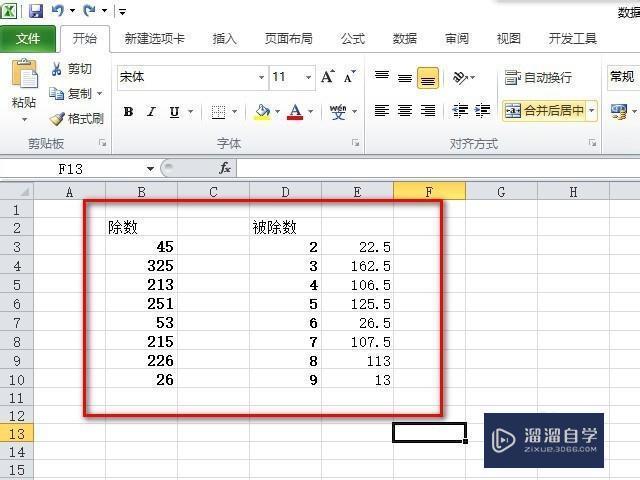
Task: Click the Fill Color paint bucket icon
Action: [262, 111]
